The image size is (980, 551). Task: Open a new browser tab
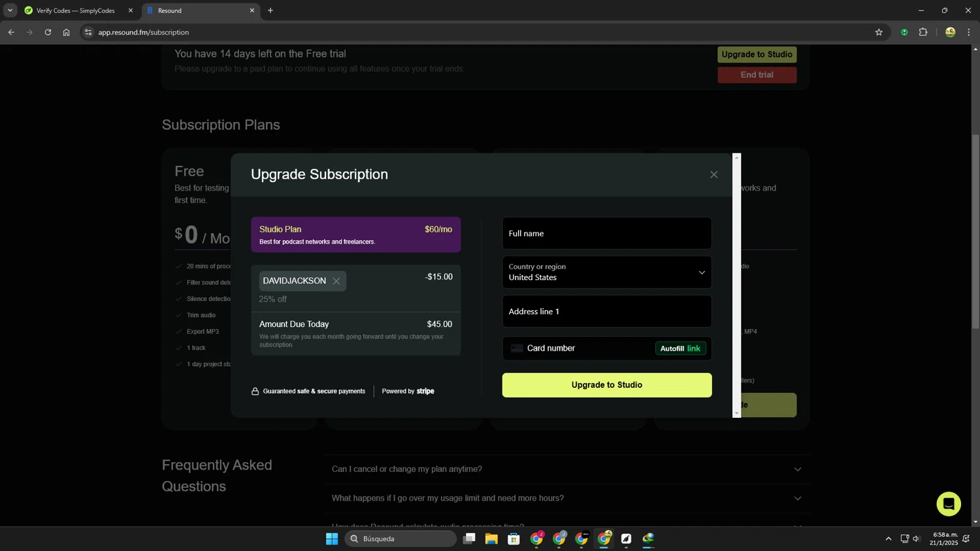(270, 10)
